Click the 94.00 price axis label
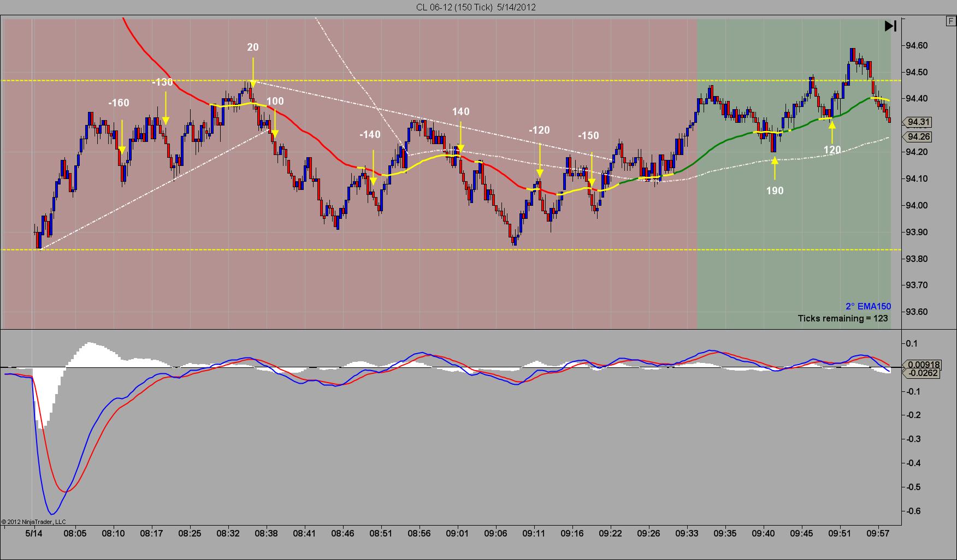Screen dimensions: 957x560 tap(916, 206)
